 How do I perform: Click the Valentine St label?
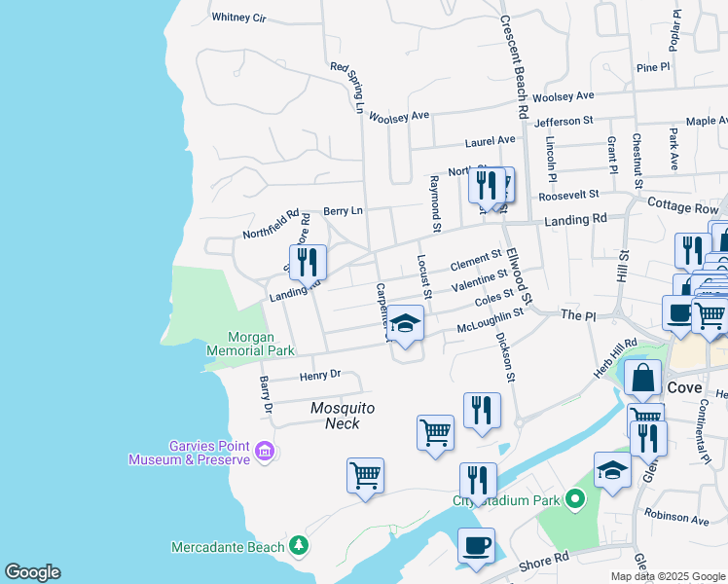point(480,280)
